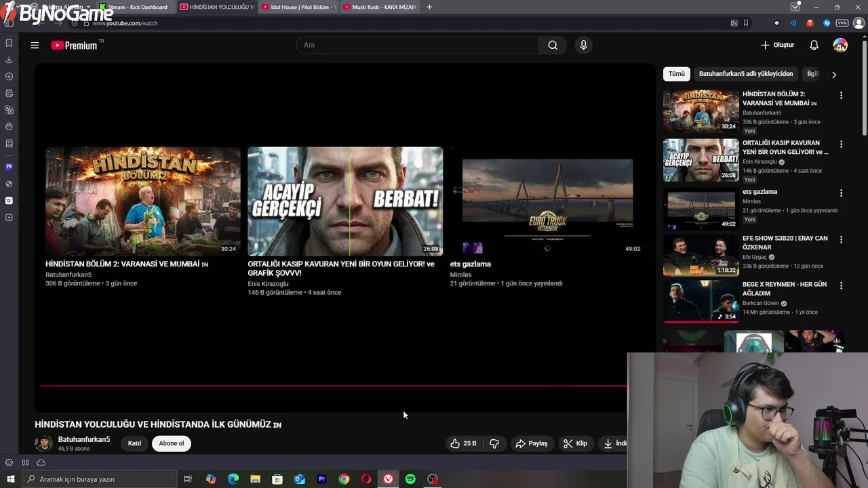Select the Tümü filter chip

click(677, 74)
